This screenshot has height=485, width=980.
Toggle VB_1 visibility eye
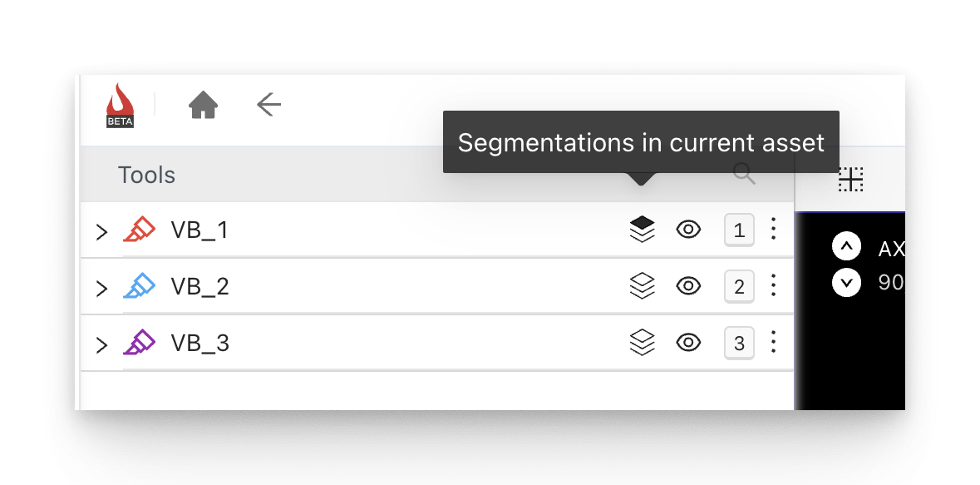(x=688, y=230)
